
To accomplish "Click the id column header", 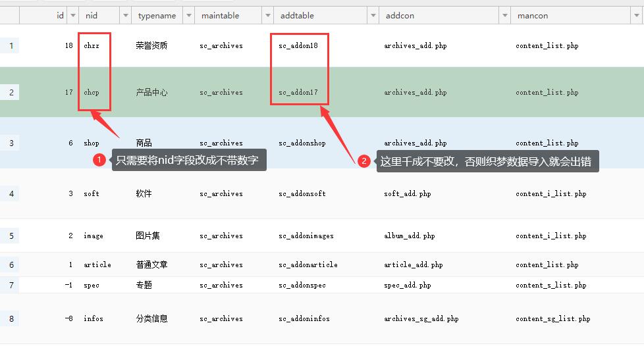I will pyautogui.click(x=60, y=16).
